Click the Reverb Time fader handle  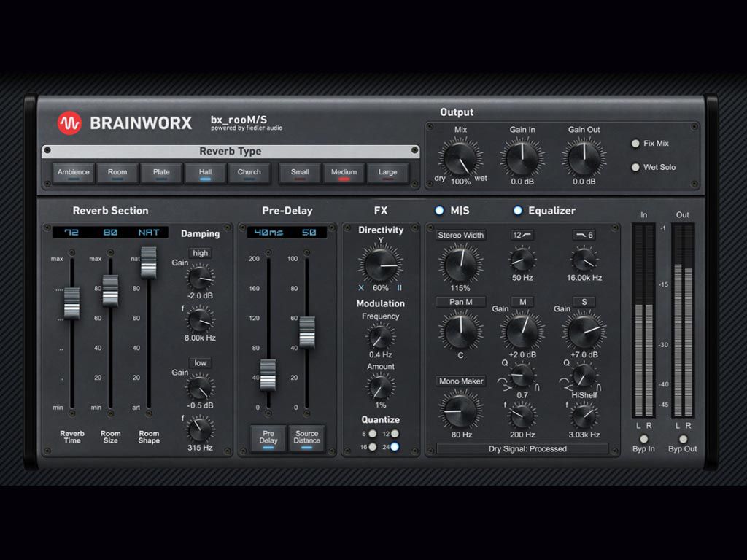72,303
